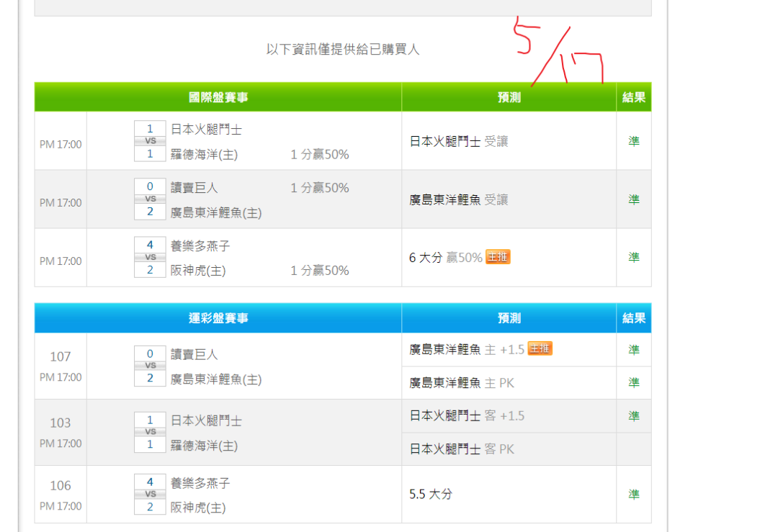Screen dimensions: 778x532
Task: Select 讀賣巨人 team name in game 107
Action: (x=194, y=354)
